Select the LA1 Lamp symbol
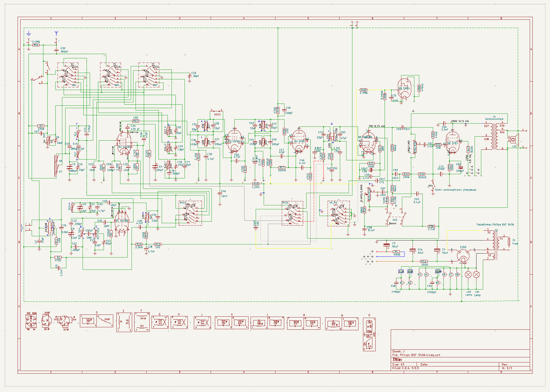 [476, 275]
